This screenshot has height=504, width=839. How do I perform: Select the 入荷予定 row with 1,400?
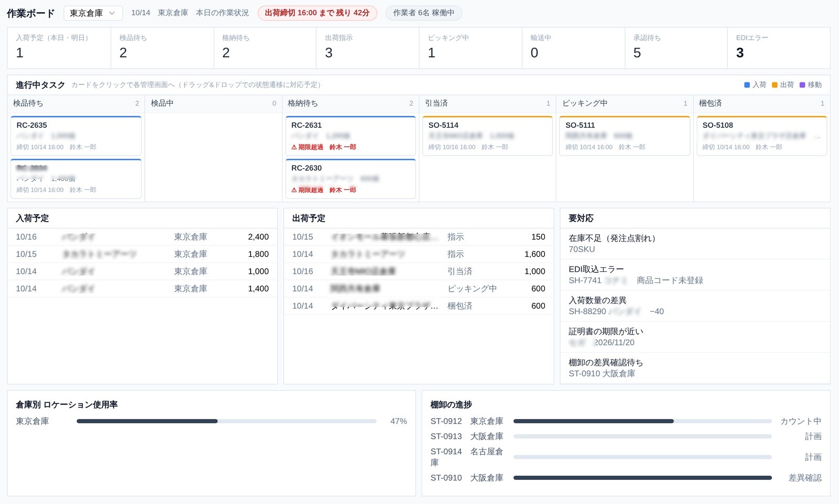[142, 289]
